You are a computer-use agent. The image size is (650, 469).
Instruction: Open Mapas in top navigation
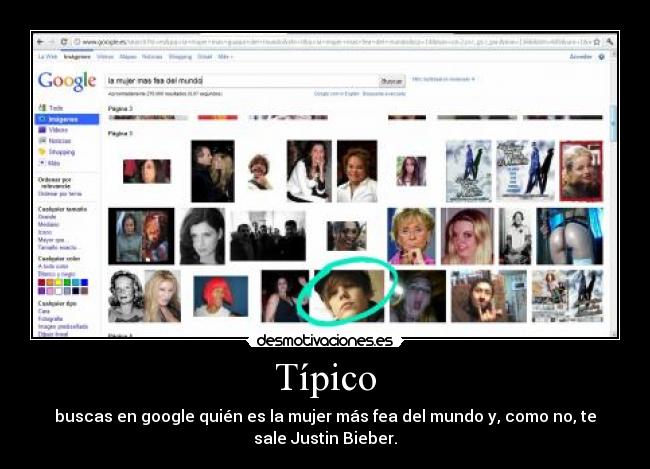(x=128, y=57)
